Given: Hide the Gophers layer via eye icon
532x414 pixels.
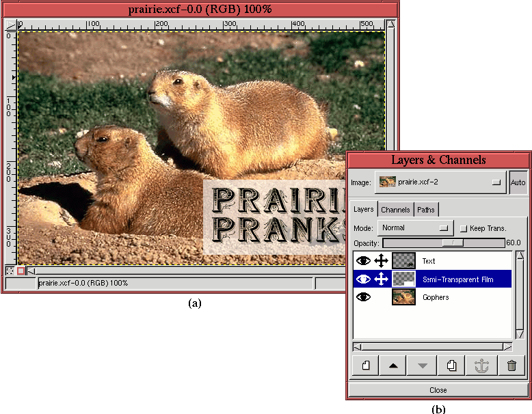Looking at the screenshot, I should pyautogui.click(x=363, y=297).
